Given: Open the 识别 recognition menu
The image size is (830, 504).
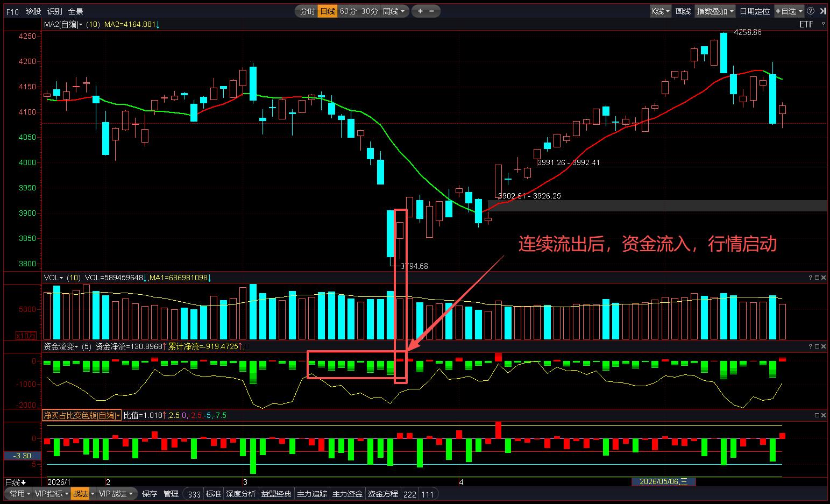Looking at the screenshot, I should (x=54, y=11).
